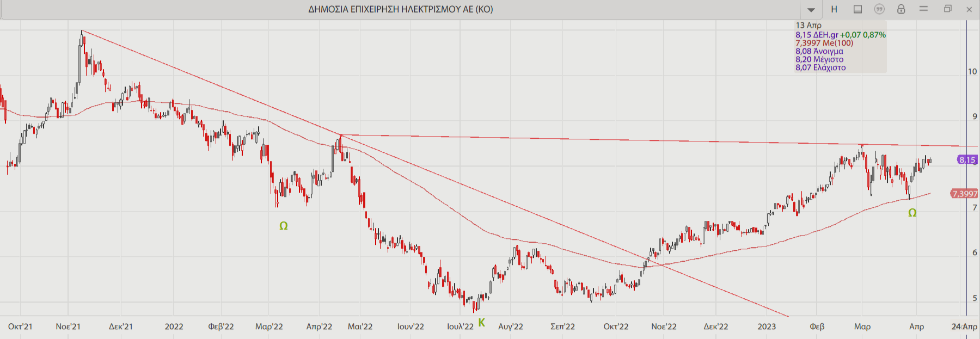
Task: Click the '24 Απρ' date label
Action: point(964,326)
